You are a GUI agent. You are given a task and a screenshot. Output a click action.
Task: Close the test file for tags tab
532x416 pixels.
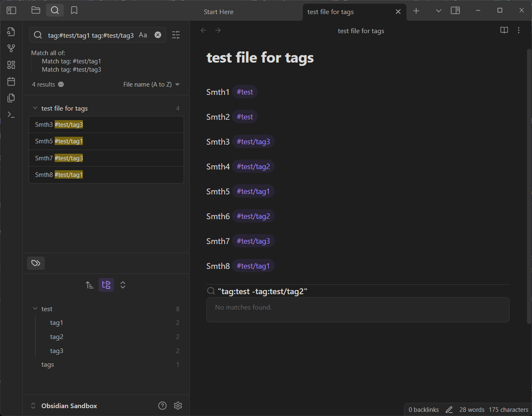coord(398,12)
